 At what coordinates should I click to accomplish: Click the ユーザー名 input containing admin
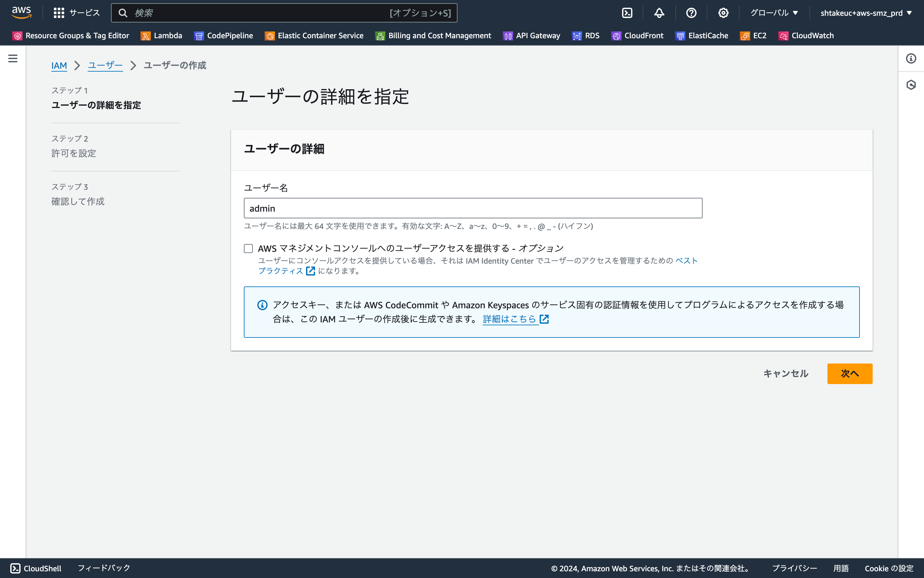[473, 208]
